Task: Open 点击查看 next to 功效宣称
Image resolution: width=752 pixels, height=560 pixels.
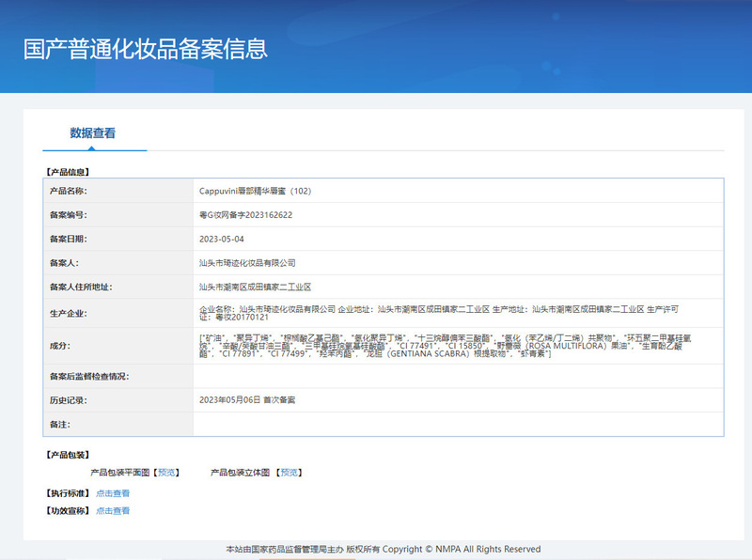Action: click(113, 511)
